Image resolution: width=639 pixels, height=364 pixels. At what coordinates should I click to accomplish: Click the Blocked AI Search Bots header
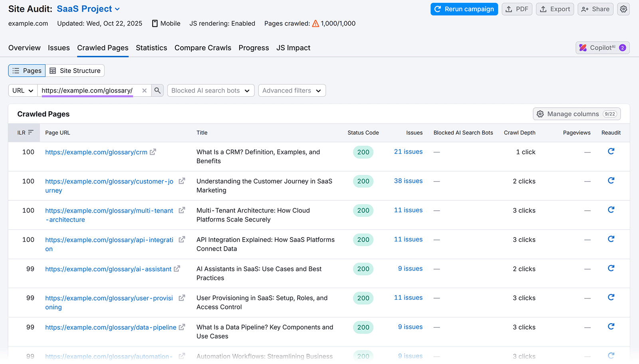pos(463,133)
